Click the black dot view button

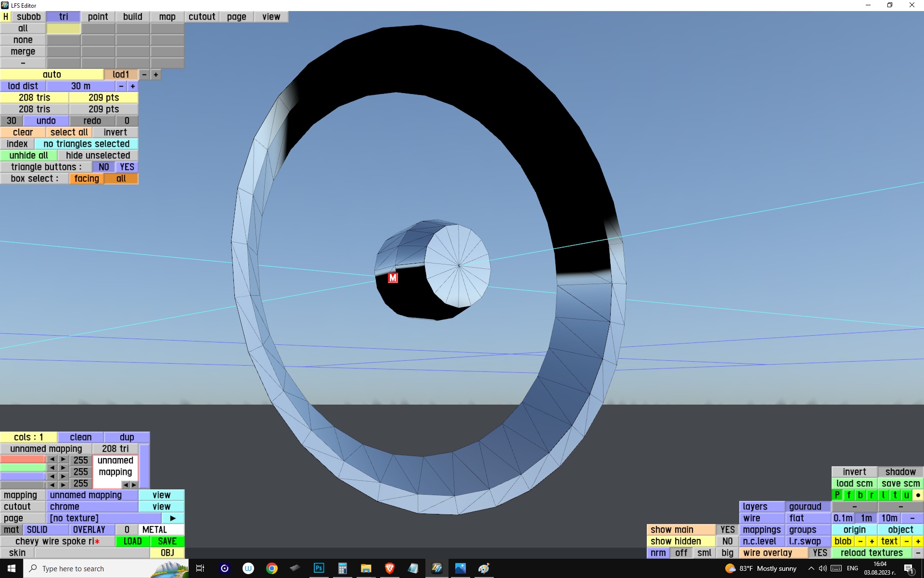coord(918,495)
